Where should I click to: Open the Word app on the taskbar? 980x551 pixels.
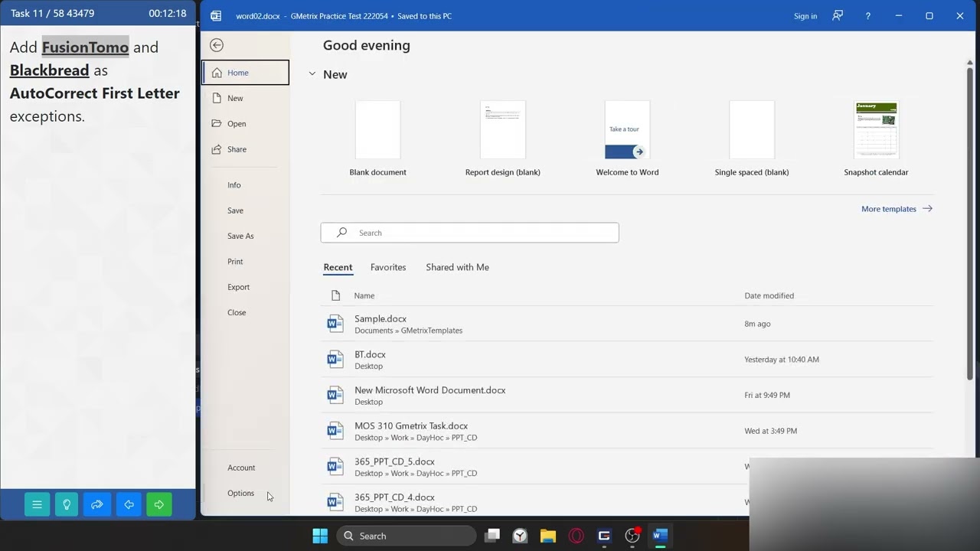(x=660, y=536)
